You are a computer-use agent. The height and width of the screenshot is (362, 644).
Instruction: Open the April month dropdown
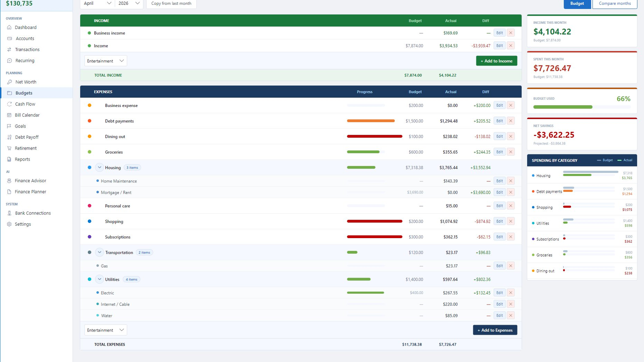pyautogui.click(x=98, y=3)
